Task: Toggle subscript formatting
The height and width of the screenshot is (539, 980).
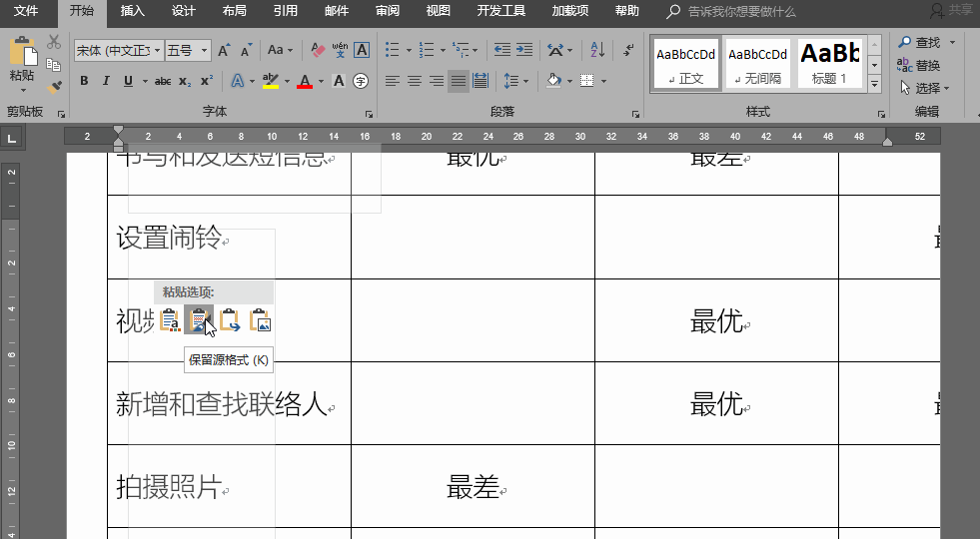Action: click(185, 81)
